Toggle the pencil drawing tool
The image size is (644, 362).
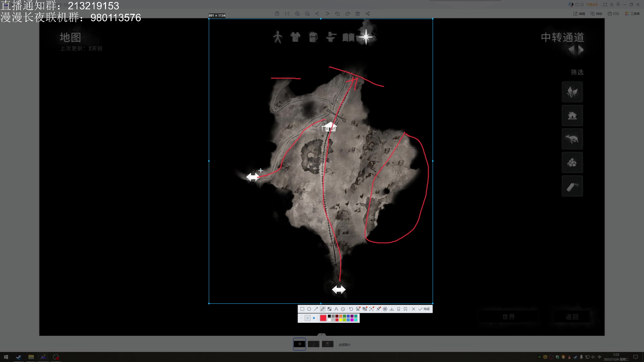pyautogui.click(x=323, y=309)
